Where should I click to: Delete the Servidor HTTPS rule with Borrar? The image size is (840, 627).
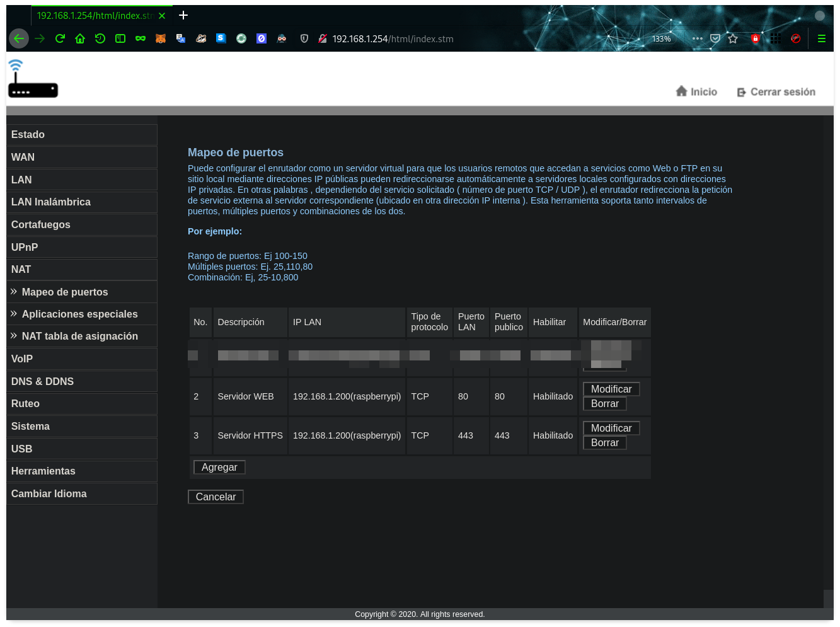click(604, 442)
